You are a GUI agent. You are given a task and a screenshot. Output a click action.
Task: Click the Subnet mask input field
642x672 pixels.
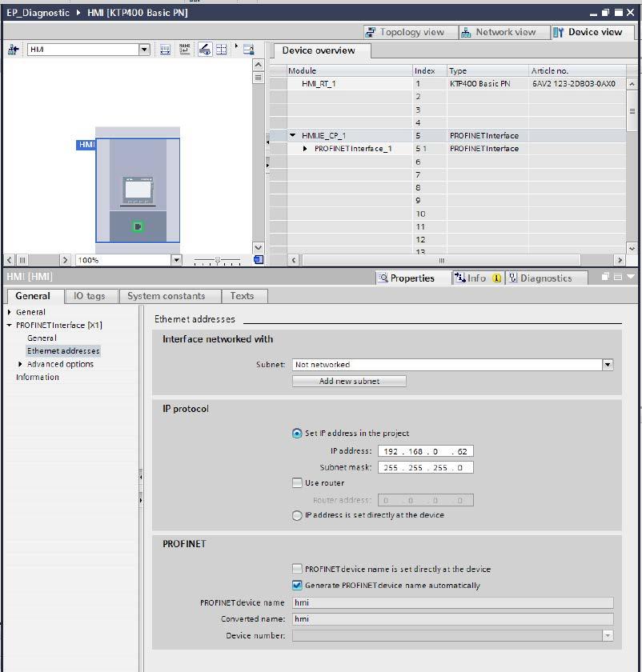click(x=425, y=467)
